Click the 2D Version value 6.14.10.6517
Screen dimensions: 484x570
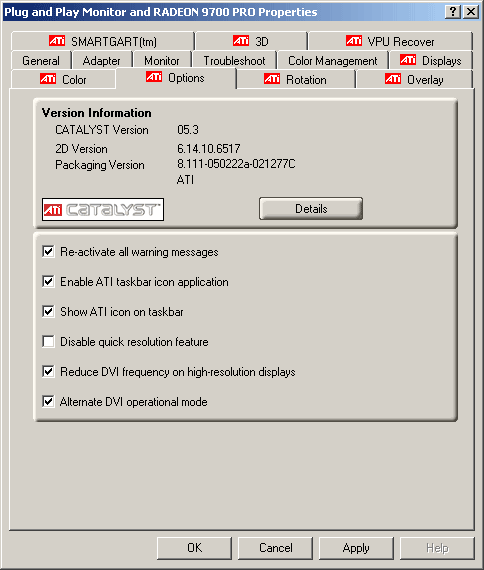pyautogui.click(x=209, y=149)
